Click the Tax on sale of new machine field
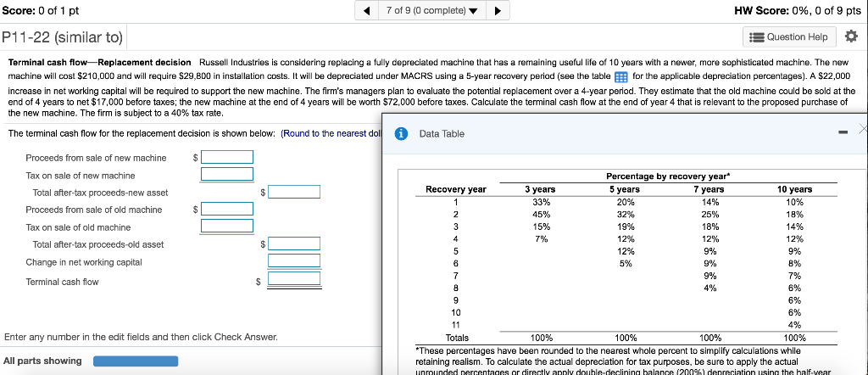Screen dimensions: 868x375 [x=227, y=175]
